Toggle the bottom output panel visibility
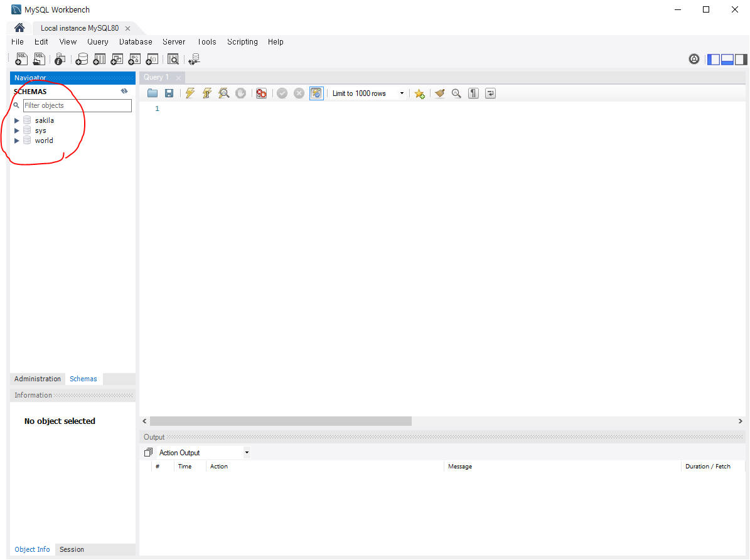Image resolution: width=750 pixels, height=560 pixels. (727, 59)
